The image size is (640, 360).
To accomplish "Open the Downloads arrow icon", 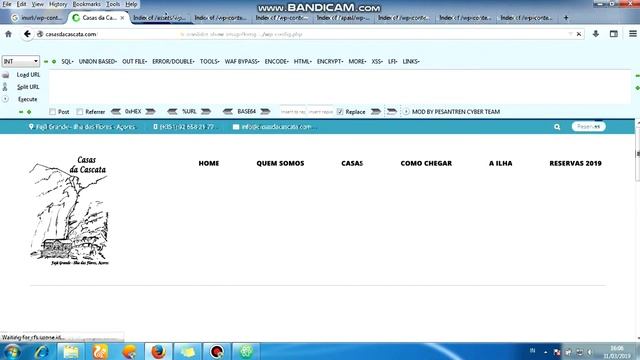I will 596,34.
